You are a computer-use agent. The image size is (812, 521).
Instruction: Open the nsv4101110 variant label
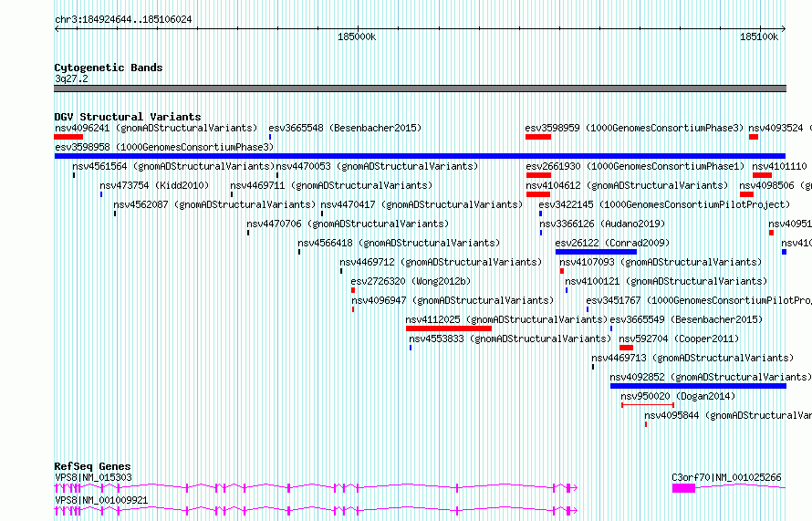[x=779, y=166]
